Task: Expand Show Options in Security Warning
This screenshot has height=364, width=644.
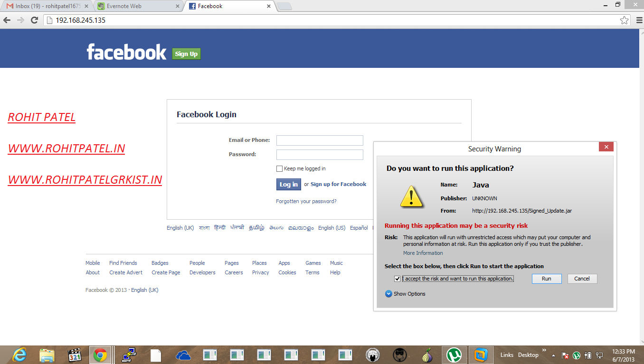Action: [405, 294]
